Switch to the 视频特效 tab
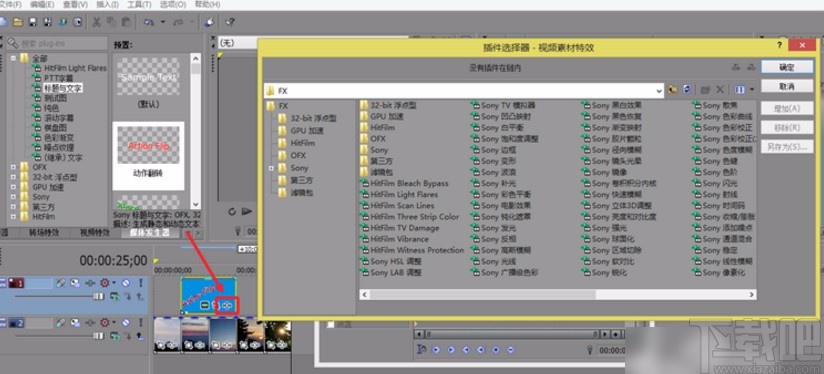 click(x=95, y=233)
